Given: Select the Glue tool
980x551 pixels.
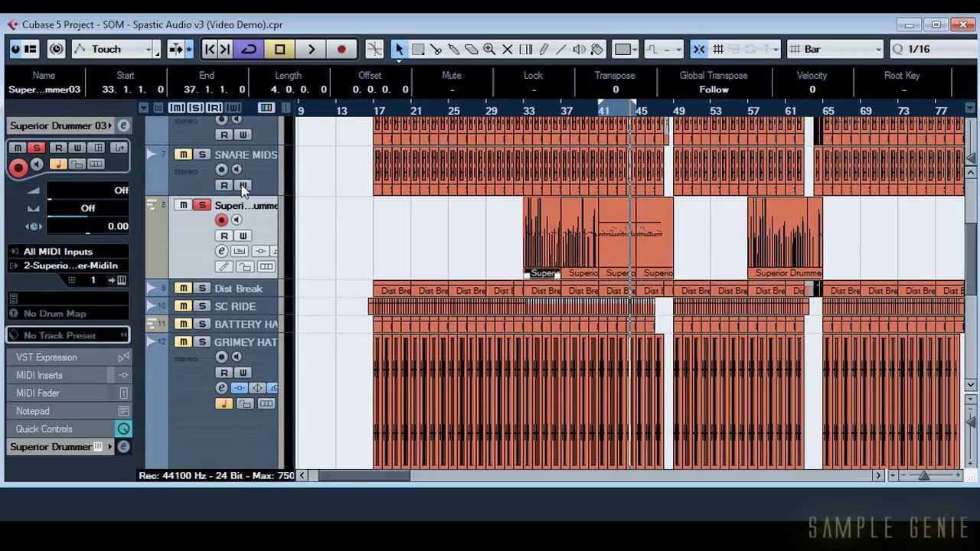Looking at the screenshot, I should tap(453, 49).
